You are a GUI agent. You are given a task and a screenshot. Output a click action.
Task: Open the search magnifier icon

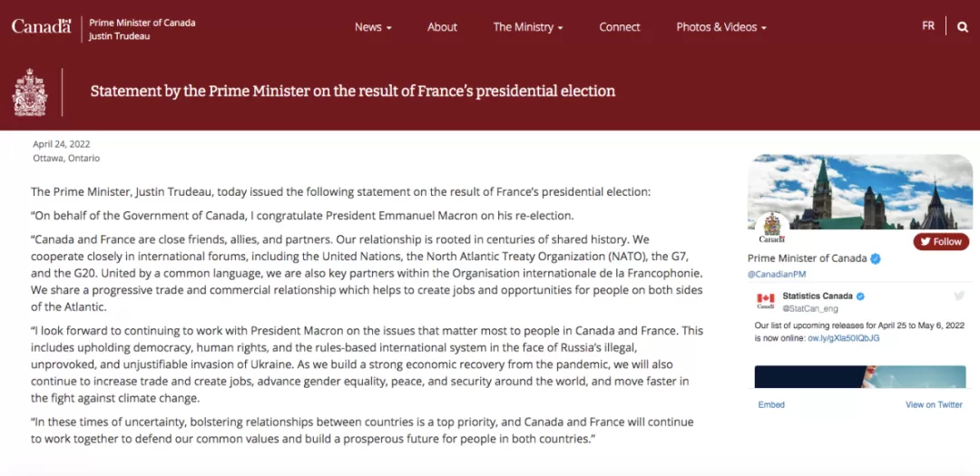[963, 27]
